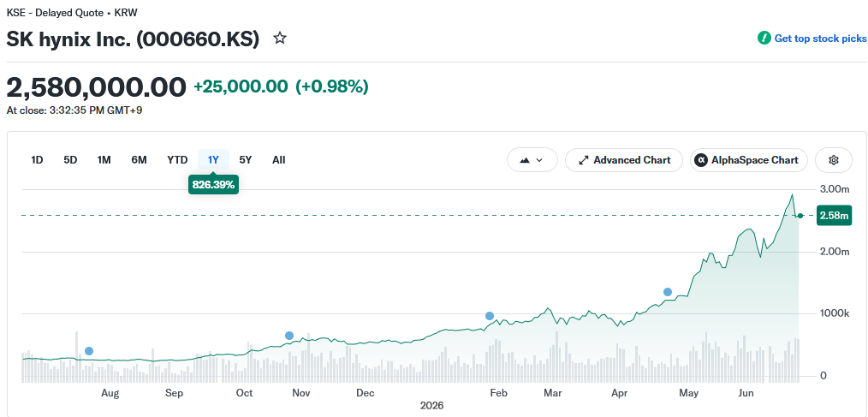Click the 2026 year label on axis
This screenshot has width=868, height=417.
[431, 405]
